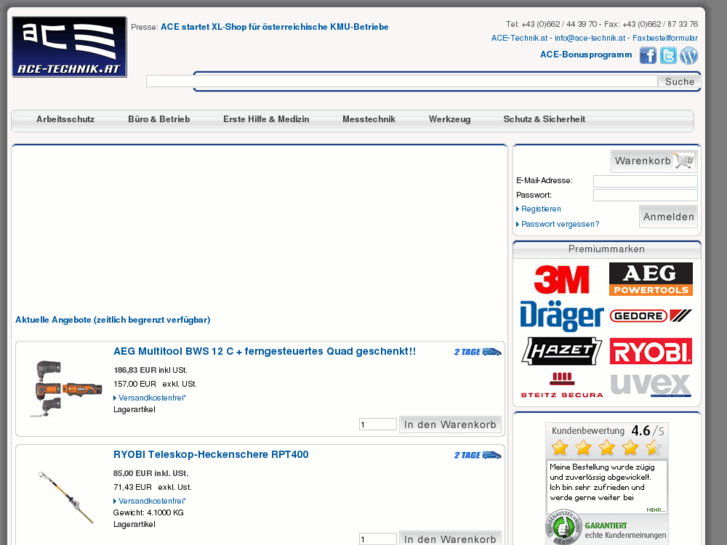Open the Registieren link

click(x=541, y=209)
